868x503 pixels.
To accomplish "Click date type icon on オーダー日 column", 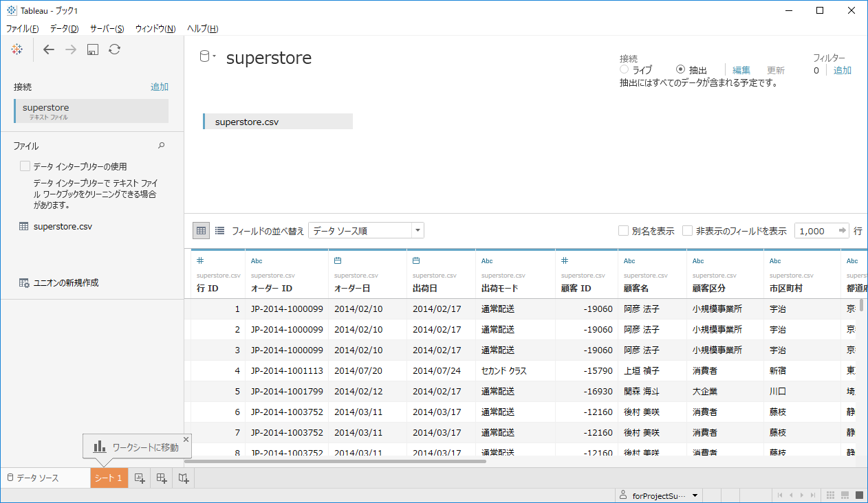I will (x=338, y=261).
